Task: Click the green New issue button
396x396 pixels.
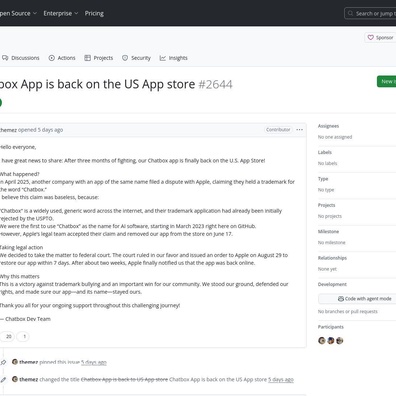Action: point(387,81)
